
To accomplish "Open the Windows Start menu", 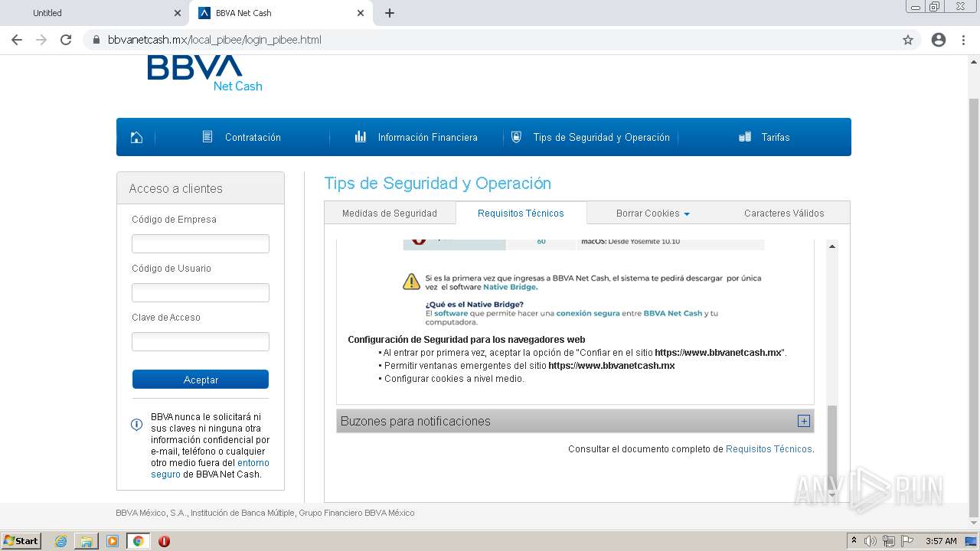I will pos(21,541).
